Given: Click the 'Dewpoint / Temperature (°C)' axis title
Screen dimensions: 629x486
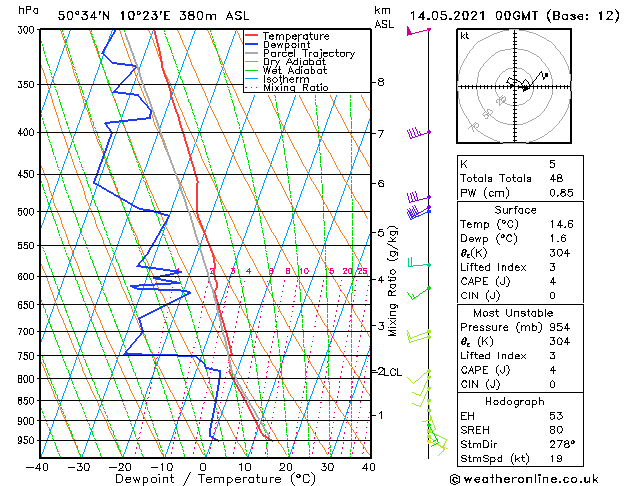Looking at the screenshot, I should (x=215, y=479).
